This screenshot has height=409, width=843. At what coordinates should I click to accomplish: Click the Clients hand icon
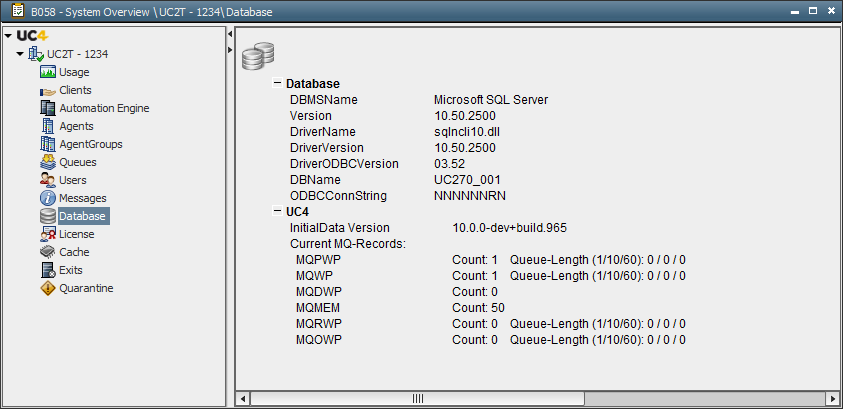click(48, 91)
